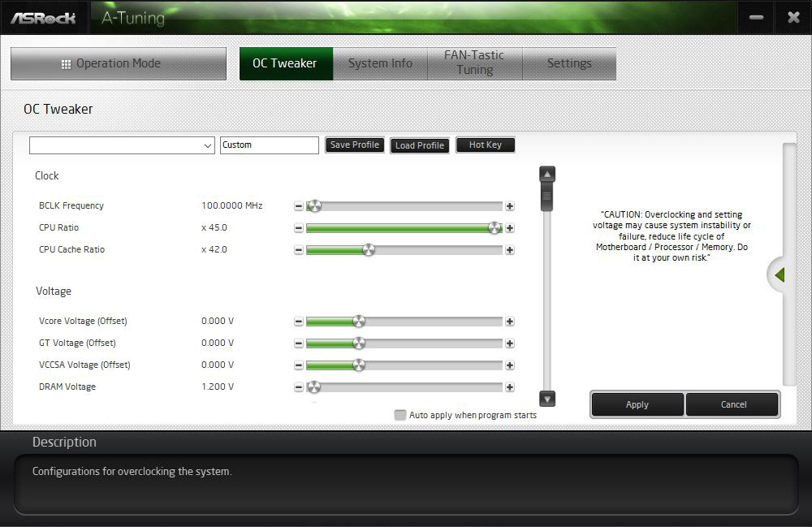Minimize the A-Tuning window
Screen dimensions: 812x527
pyautogui.click(x=756, y=18)
